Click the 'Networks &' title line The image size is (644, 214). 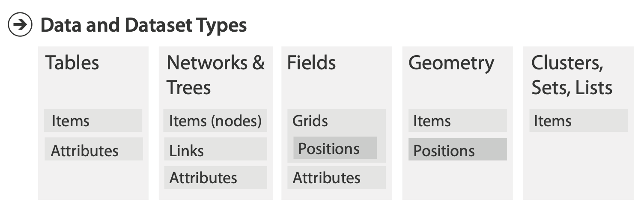pos(215,63)
